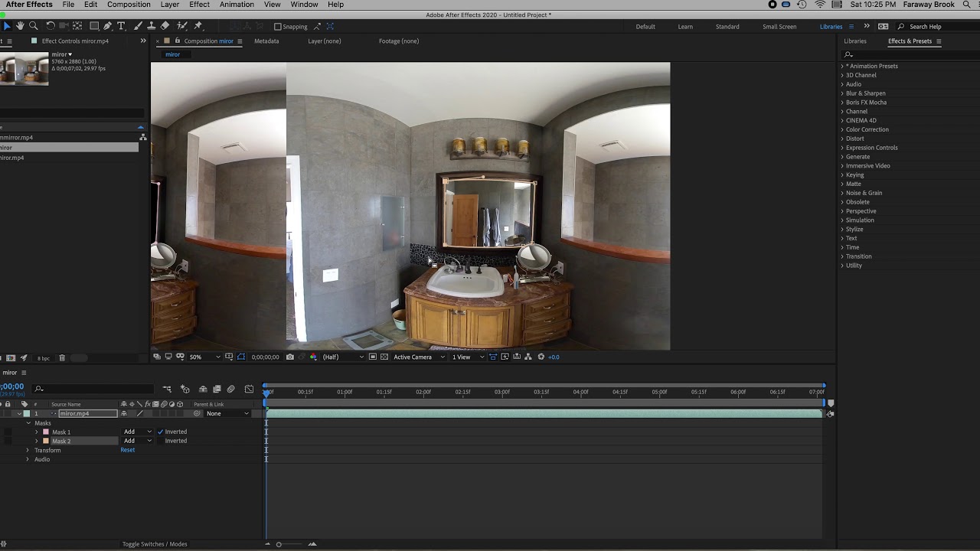
Task: Click the Graph Editor icon in timeline
Action: (249, 389)
